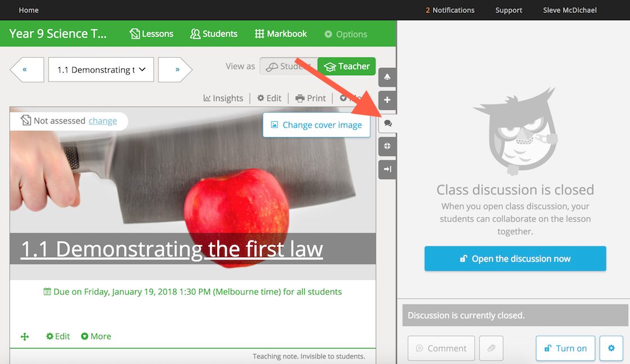The width and height of the screenshot is (630, 364).
Task: Open the green Options menu
Action: 345,34
